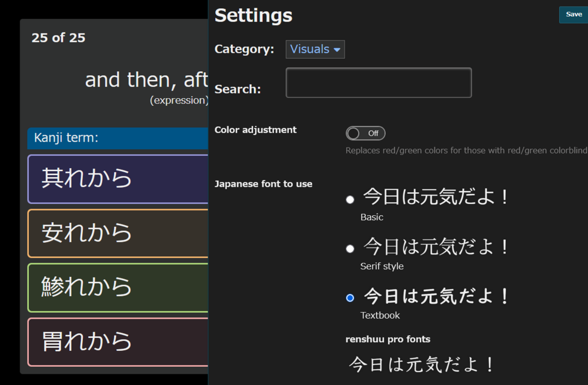Click the Textbook label text
Image resolution: width=588 pixels, height=385 pixels.
[380, 316]
